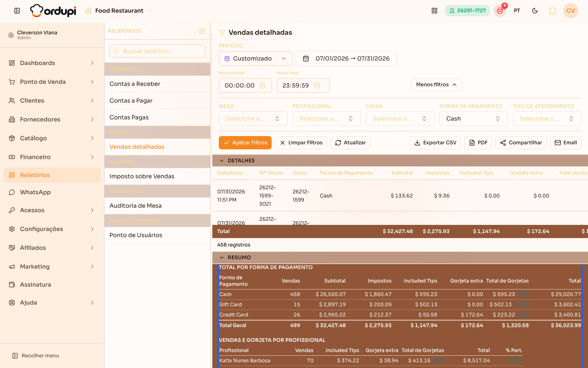Open CV user avatar menu
The height and width of the screenshot is (368, 588).
[x=571, y=11]
